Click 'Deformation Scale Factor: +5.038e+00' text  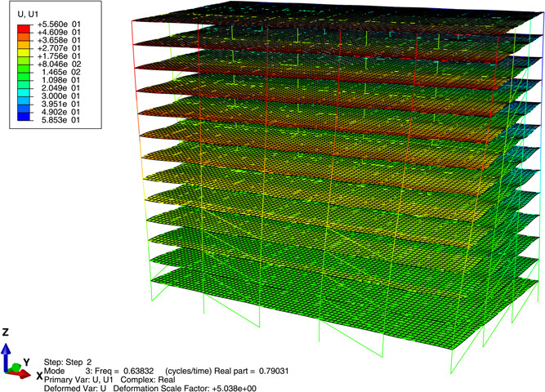pyautogui.click(x=185, y=388)
